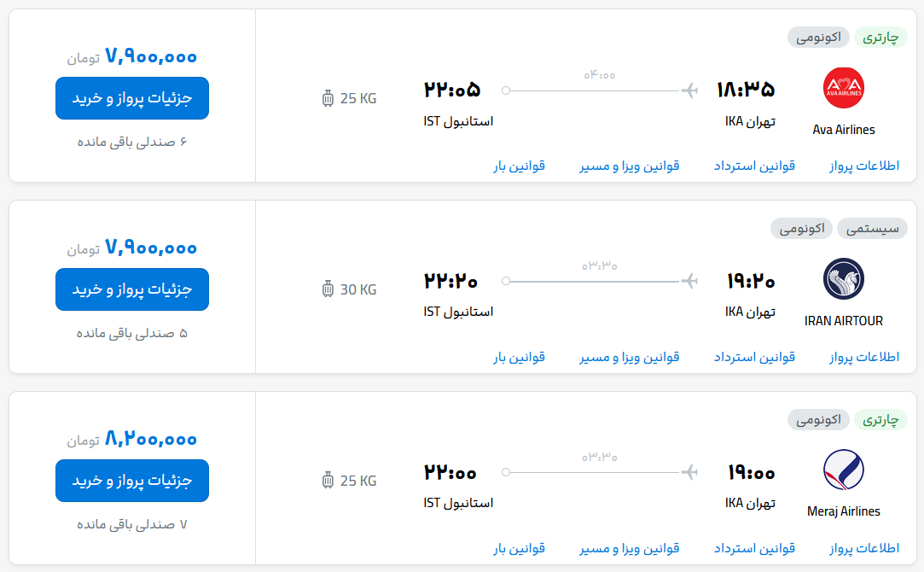Click the Ava Airlines logo
This screenshot has width=924, height=572.
tap(843, 89)
